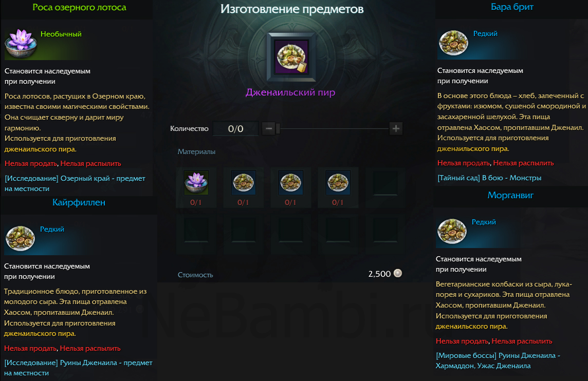
Task: Select the fourth material slot dish icon
Action: coord(338,183)
